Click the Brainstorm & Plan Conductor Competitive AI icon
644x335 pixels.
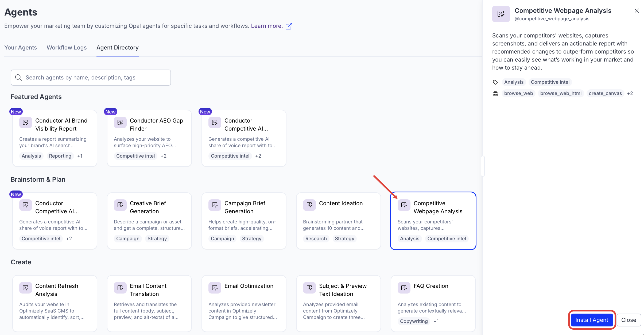point(26,205)
